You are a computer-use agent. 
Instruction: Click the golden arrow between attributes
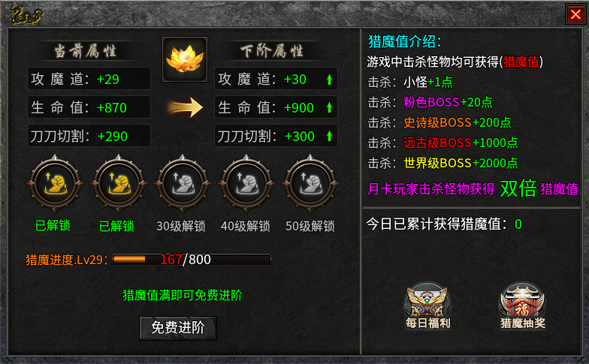tap(185, 107)
